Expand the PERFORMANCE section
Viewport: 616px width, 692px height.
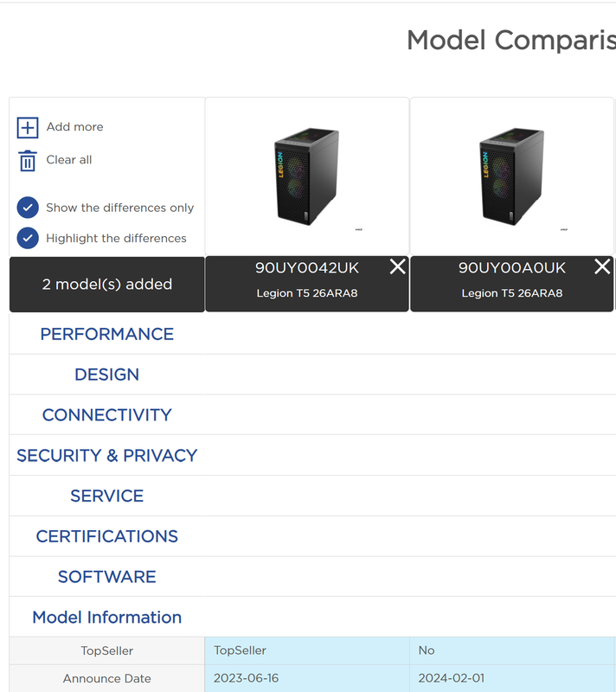tap(106, 334)
